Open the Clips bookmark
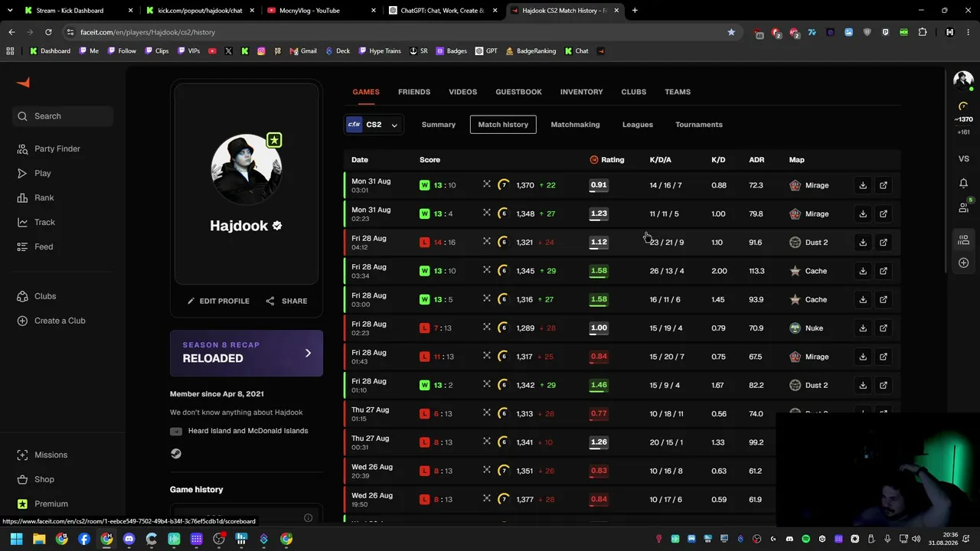The height and width of the screenshot is (551, 980). 156,51
